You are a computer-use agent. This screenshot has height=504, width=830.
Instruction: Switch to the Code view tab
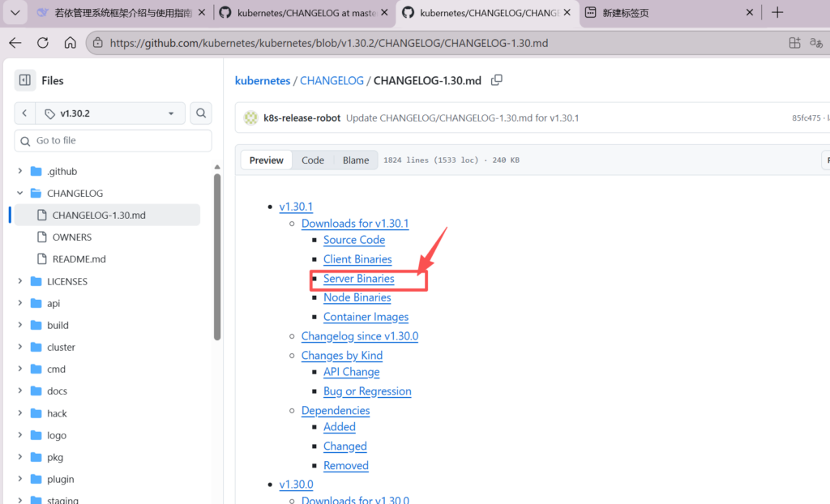click(313, 160)
